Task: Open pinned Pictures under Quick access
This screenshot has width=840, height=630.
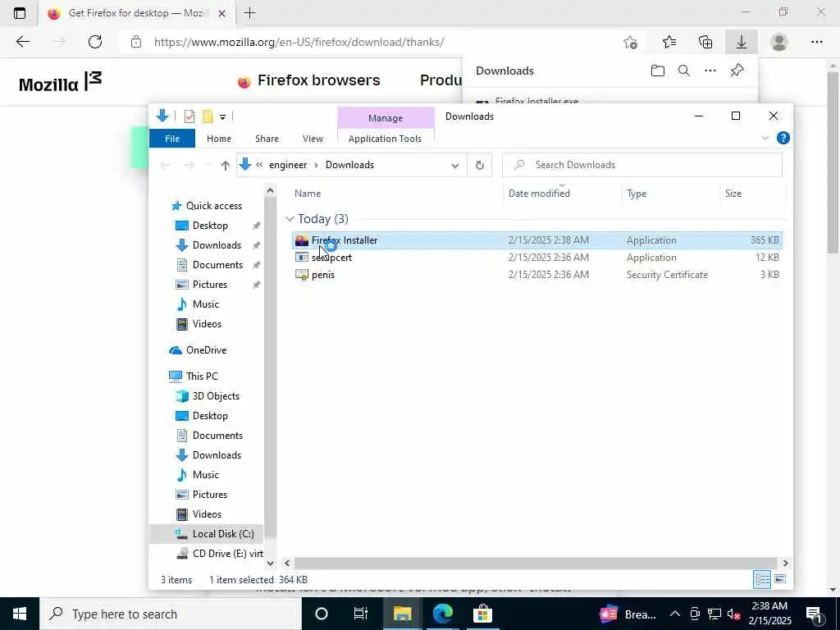Action: (x=209, y=285)
